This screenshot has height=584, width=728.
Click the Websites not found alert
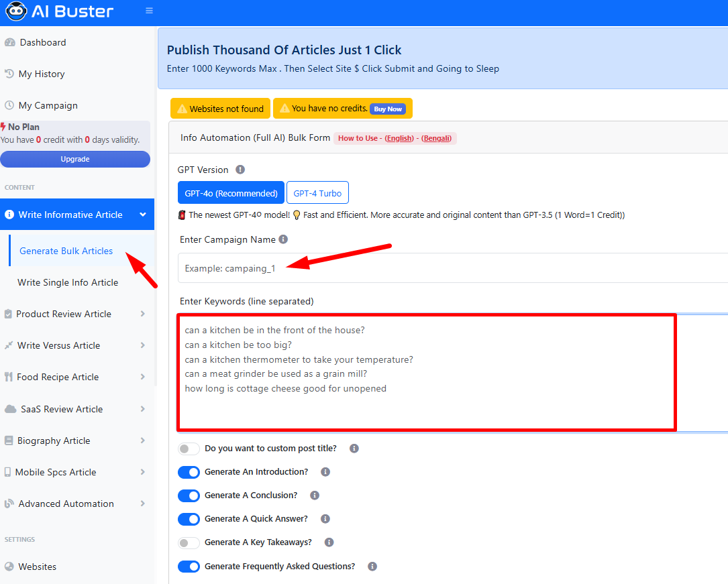(x=221, y=109)
